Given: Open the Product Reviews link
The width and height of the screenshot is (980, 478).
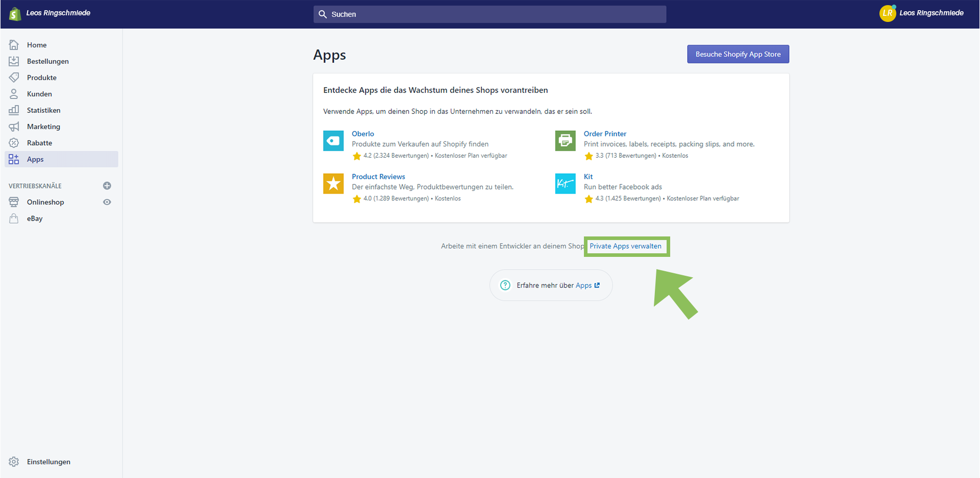Looking at the screenshot, I should (378, 177).
